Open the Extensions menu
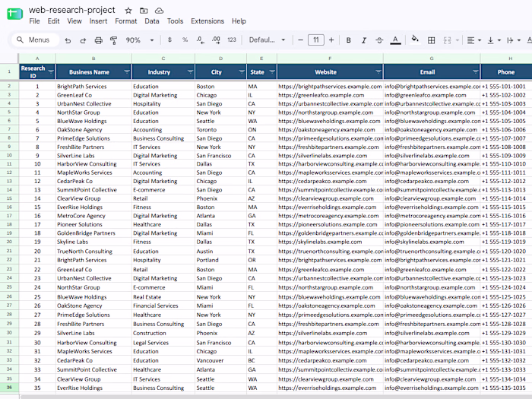 (x=207, y=21)
